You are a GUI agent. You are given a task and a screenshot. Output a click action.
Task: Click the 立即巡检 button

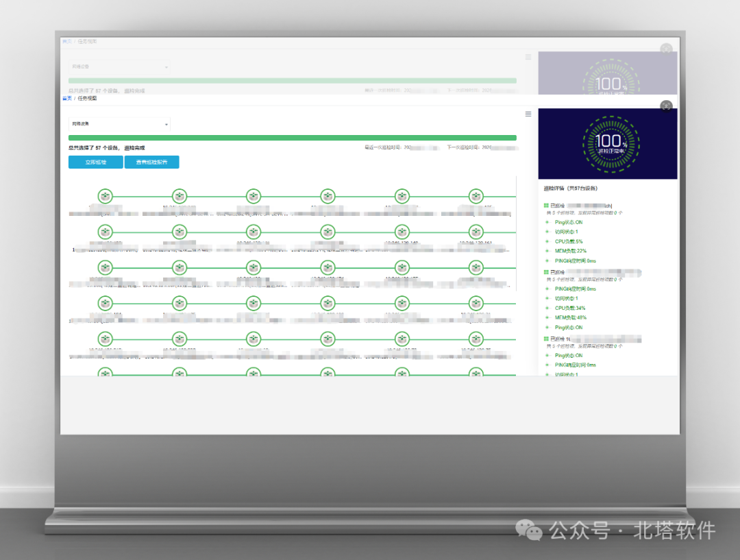[x=96, y=162]
